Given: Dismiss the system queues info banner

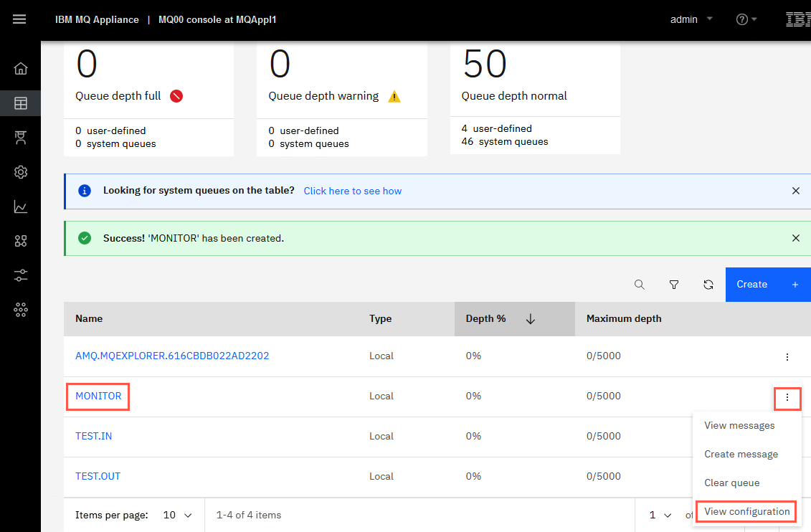Looking at the screenshot, I should coord(795,191).
